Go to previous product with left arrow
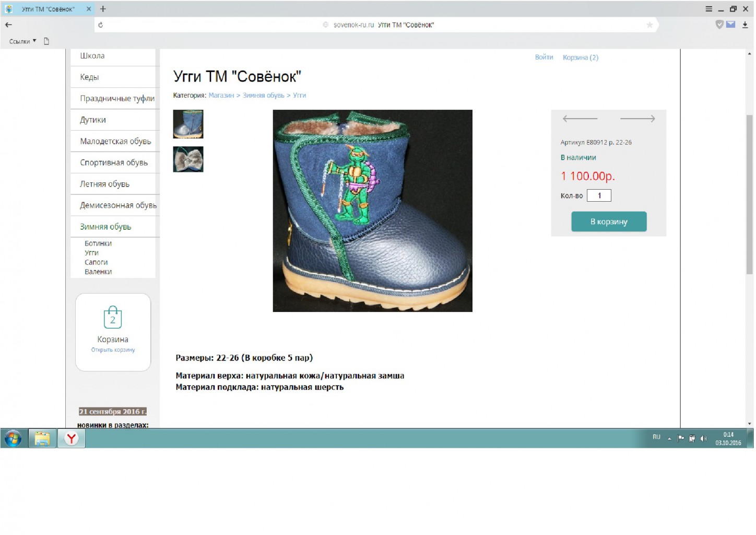This screenshot has width=756, height=535. coord(580,119)
